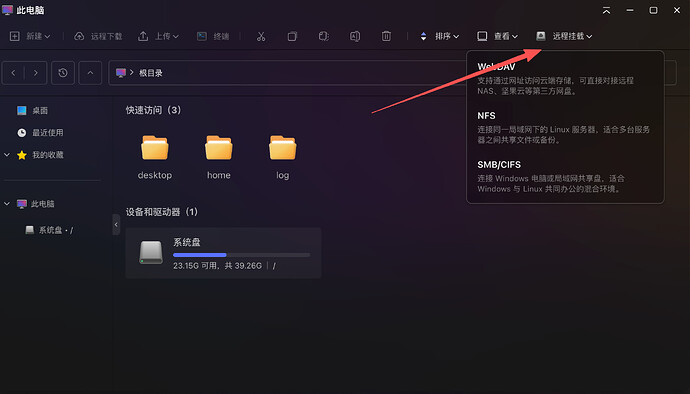Open the 新建 (New) dropdown
This screenshot has height=394, width=690.
30,36
